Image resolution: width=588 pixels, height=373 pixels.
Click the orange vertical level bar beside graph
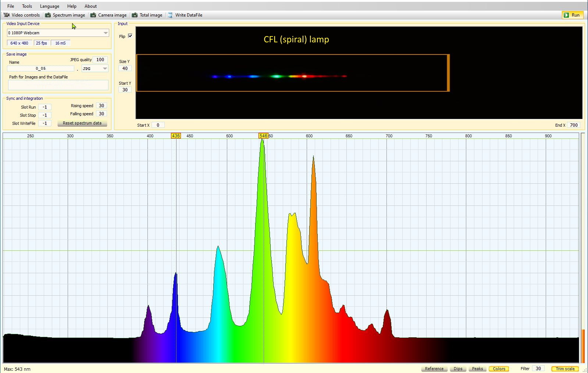(583, 346)
